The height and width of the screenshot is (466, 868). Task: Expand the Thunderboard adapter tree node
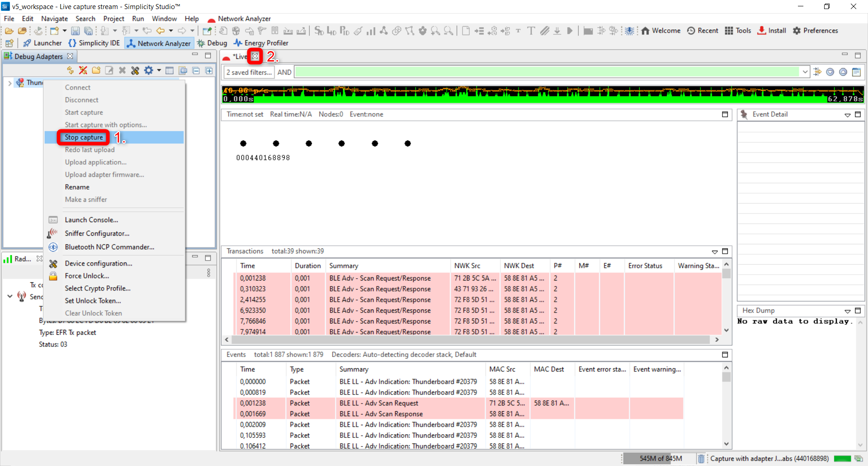pos(10,83)
